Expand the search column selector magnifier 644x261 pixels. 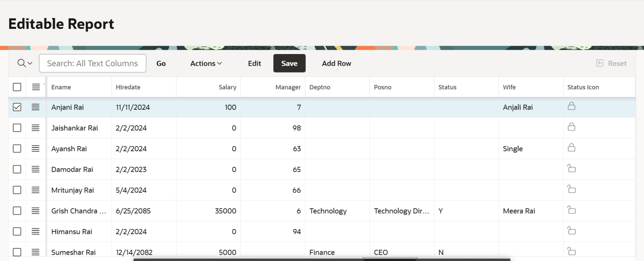click(x=25, y=63)
